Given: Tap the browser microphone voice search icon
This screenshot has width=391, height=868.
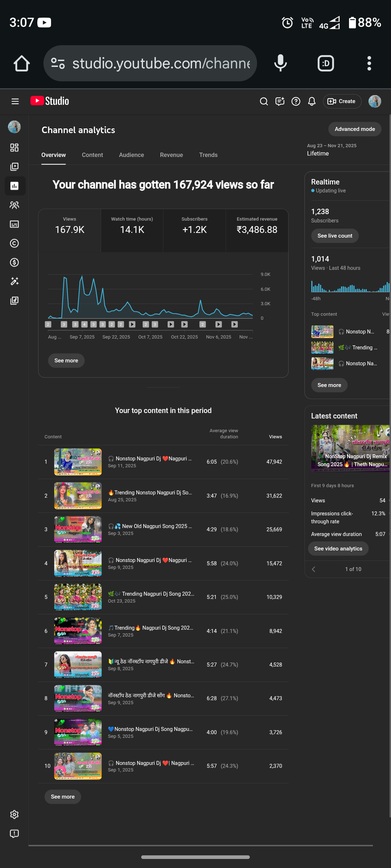Looking at the screenshot, I should 280,63.
